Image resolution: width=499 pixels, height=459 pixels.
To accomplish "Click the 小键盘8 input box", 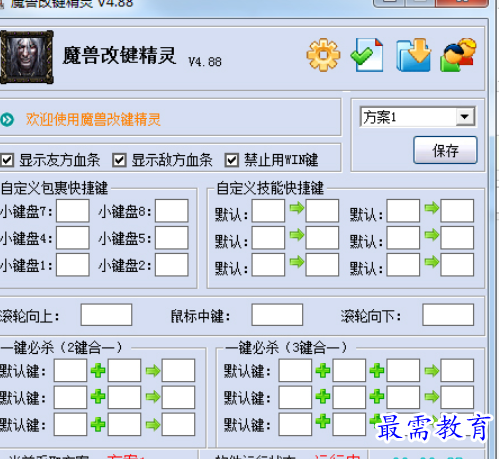I will (x=172, y=211).
